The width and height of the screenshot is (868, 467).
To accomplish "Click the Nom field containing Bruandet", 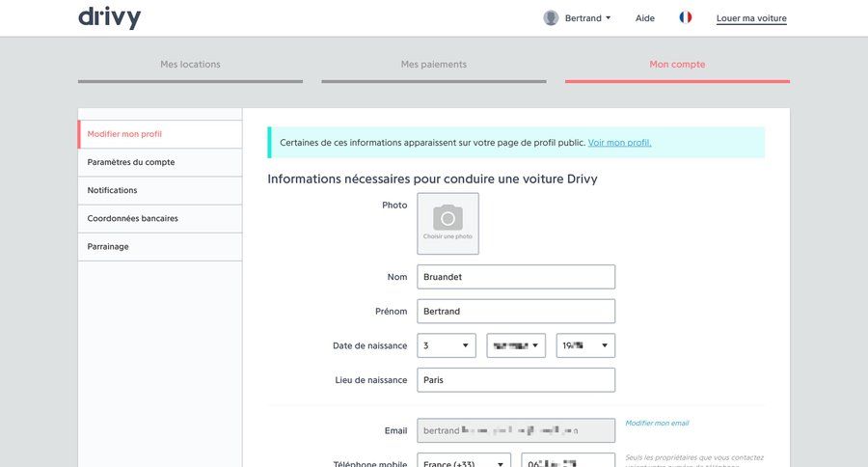I will [516, 277].
